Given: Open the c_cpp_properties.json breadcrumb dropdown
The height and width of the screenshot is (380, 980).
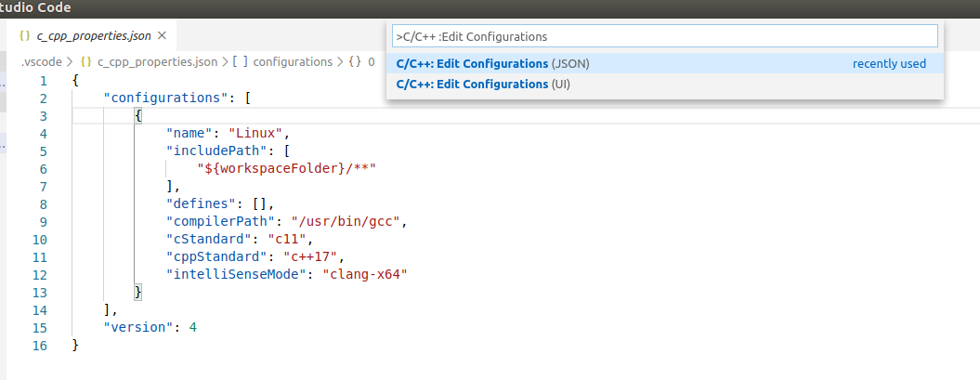Looking at the screenshot, I should click(x=157, y=62).
